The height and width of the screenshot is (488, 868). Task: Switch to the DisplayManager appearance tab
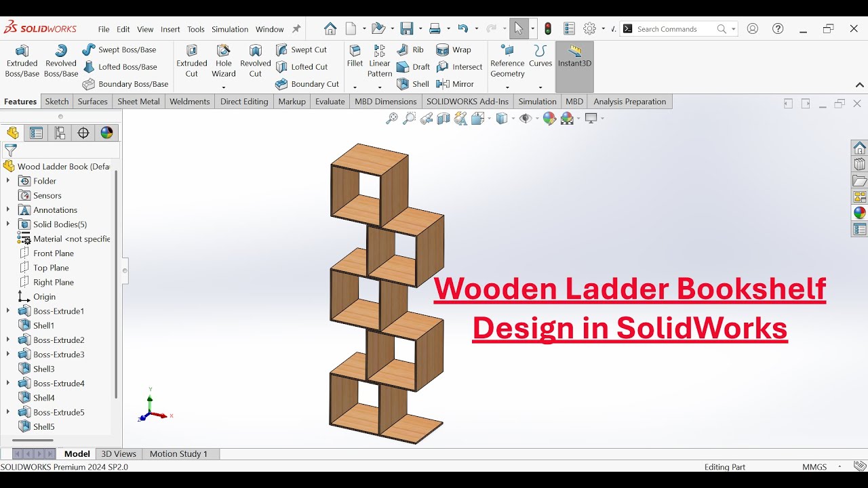[x=106, y=133]
